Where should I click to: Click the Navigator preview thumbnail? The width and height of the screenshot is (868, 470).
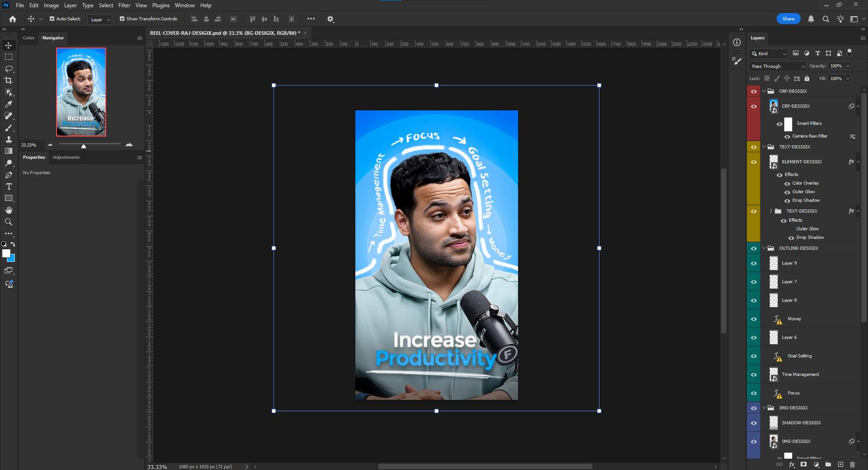pyautogui.click(x=81, y=92)
